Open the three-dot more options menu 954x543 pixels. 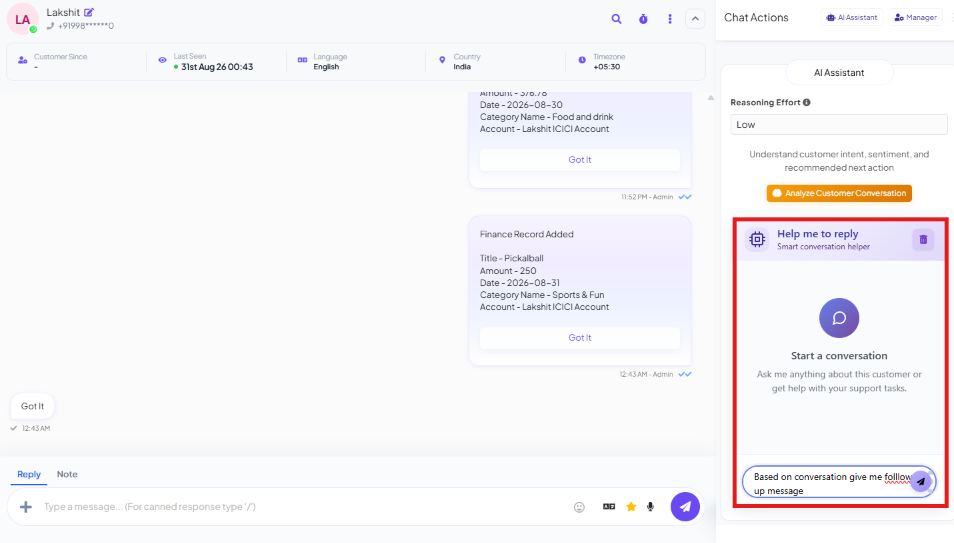click(x=670, y=19)
